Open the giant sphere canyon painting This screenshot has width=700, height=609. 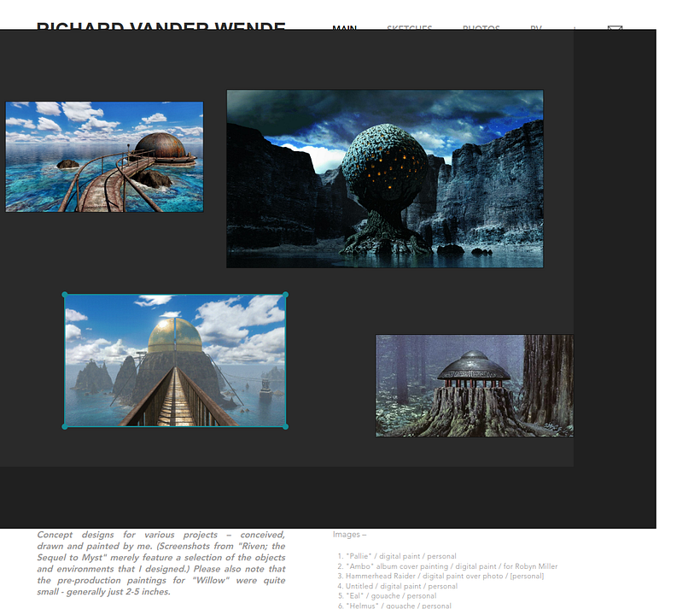(x=384, y=179)
